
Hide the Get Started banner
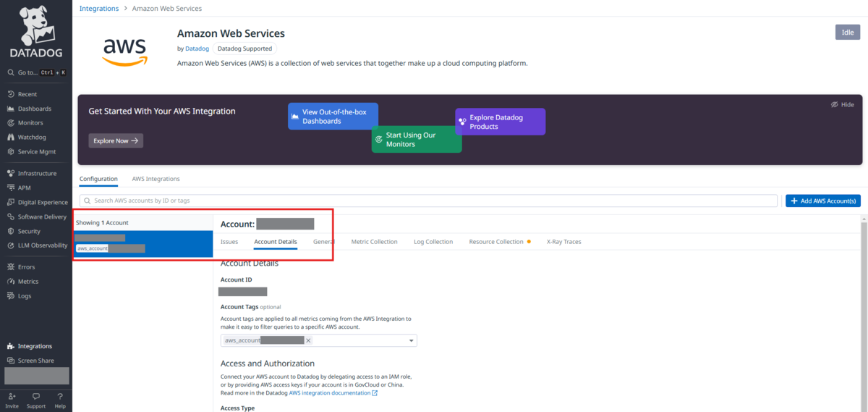843,104
